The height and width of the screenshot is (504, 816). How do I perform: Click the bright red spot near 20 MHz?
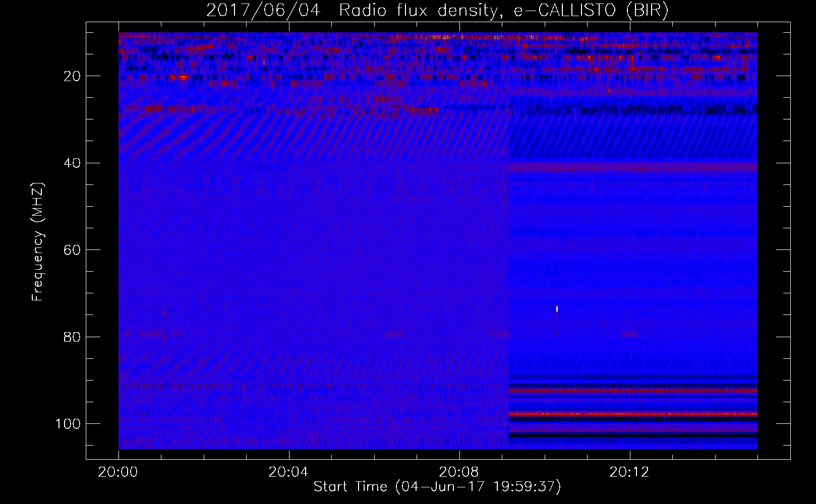[x=183, y=78]
